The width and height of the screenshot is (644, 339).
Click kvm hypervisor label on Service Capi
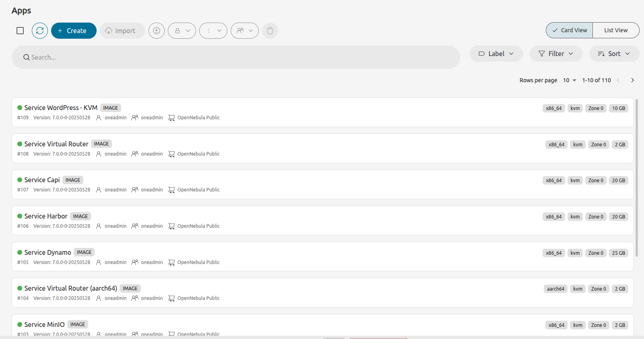(x=575, y=180)
